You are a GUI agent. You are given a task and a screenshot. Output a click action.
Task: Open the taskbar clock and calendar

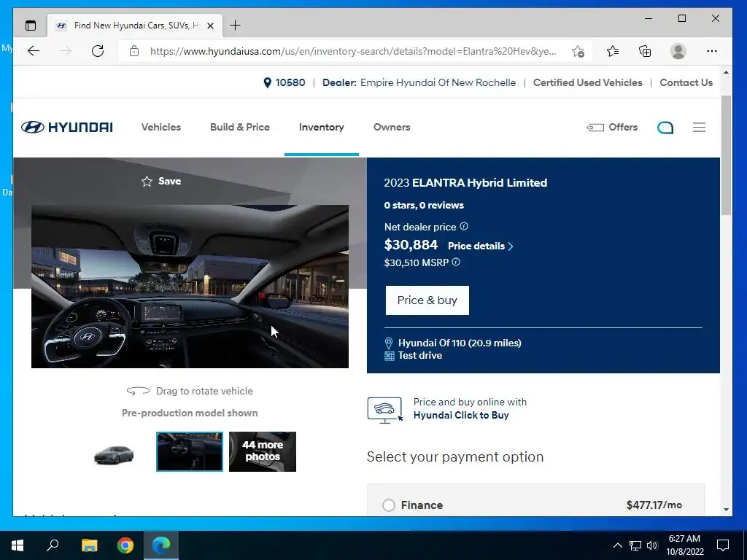684,545
